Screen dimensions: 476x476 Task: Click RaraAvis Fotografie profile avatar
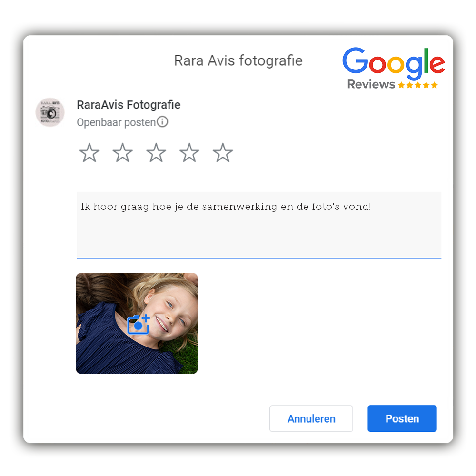[x=50, y=112]
